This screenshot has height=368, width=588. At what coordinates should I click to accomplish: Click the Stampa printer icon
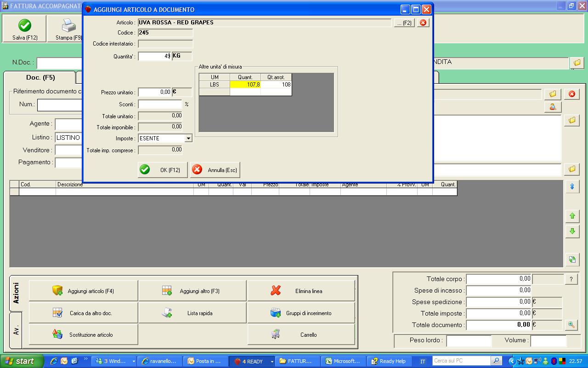click(x=69, y=26)
